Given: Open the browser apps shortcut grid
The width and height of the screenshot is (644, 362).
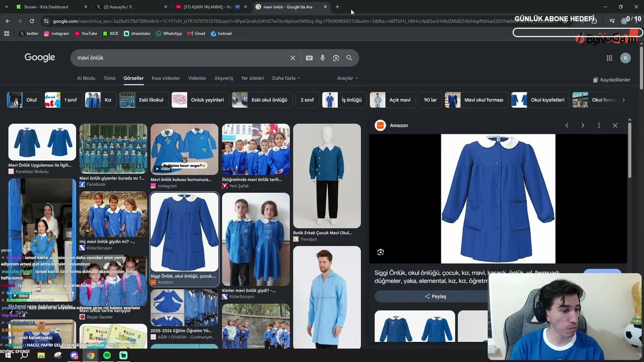Looking at the screenshot, I should [x=7, y=33].
